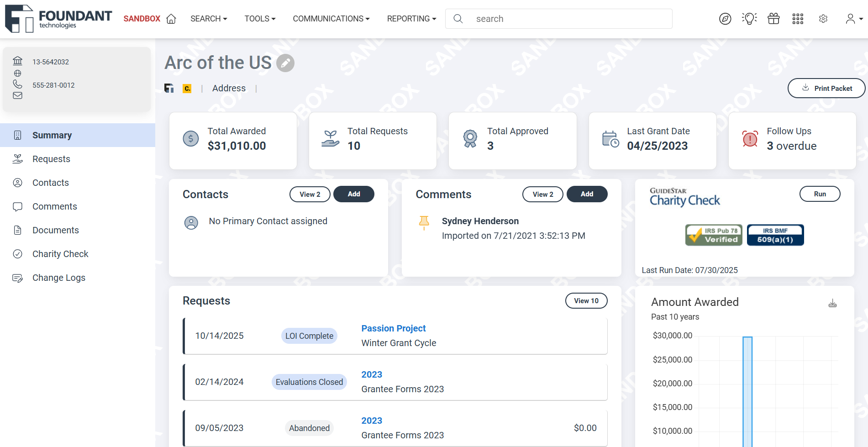This screenshot has height=447, width=868.
Task: Click Sydney Henderson comment author
Action: [x=480, y=221]
